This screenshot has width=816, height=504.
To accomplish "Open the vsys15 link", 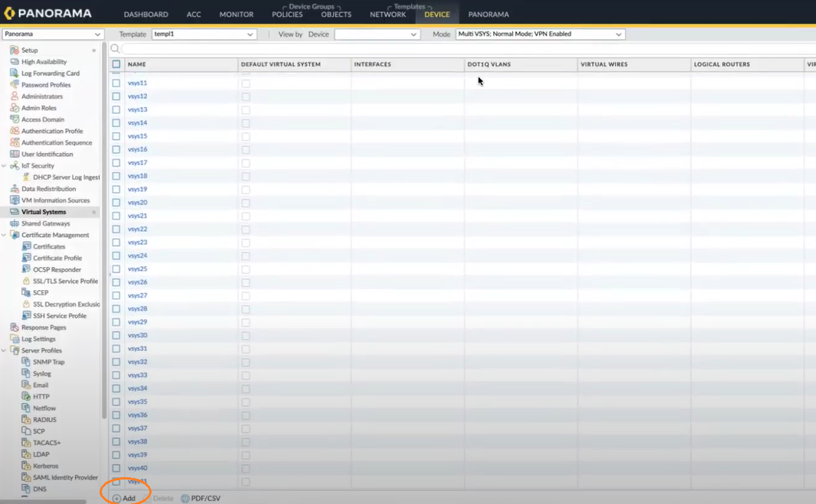I will pyautogui.click(x=138, y=136).
